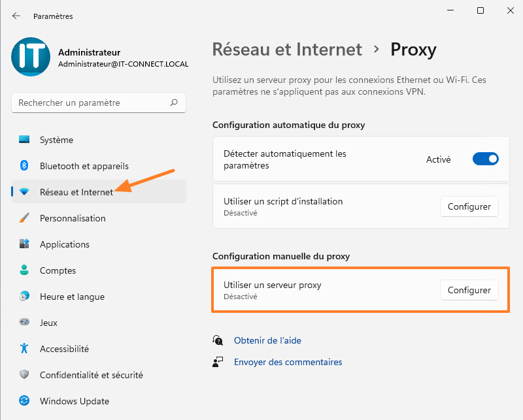Click the Confidentialité shield icon
The width and height of the screenshot is (523, 420).
point(25,375)
